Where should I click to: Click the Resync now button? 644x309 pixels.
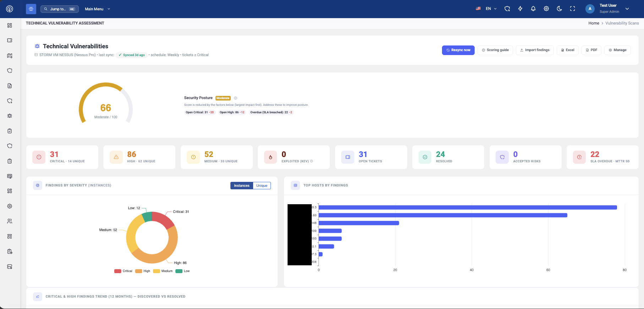point(458,50)
